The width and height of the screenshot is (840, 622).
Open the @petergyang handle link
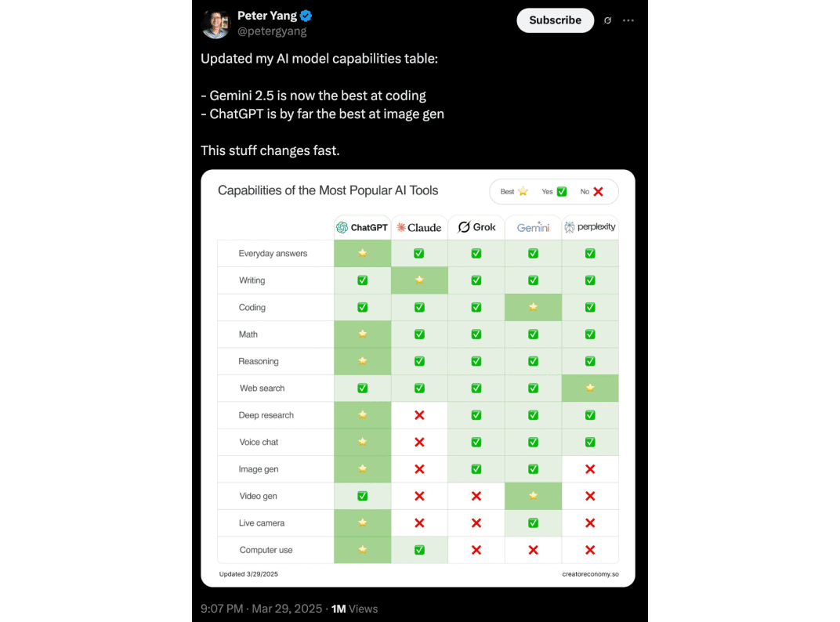[x=272, y=31]
